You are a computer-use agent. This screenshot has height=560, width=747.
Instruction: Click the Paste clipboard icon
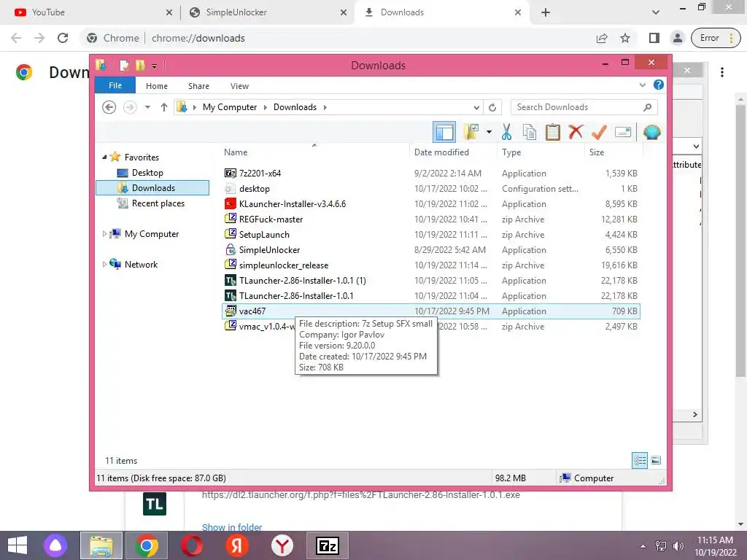click(x=553, y=132)
